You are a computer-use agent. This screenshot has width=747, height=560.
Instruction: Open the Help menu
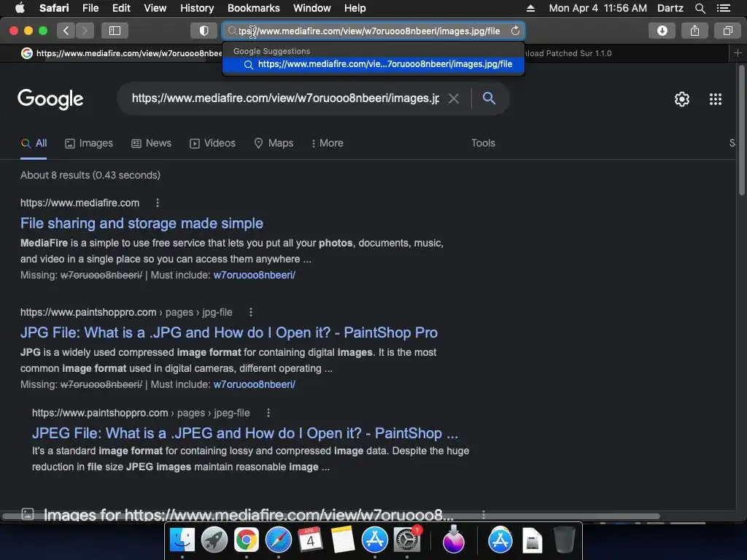click(355, 8)
